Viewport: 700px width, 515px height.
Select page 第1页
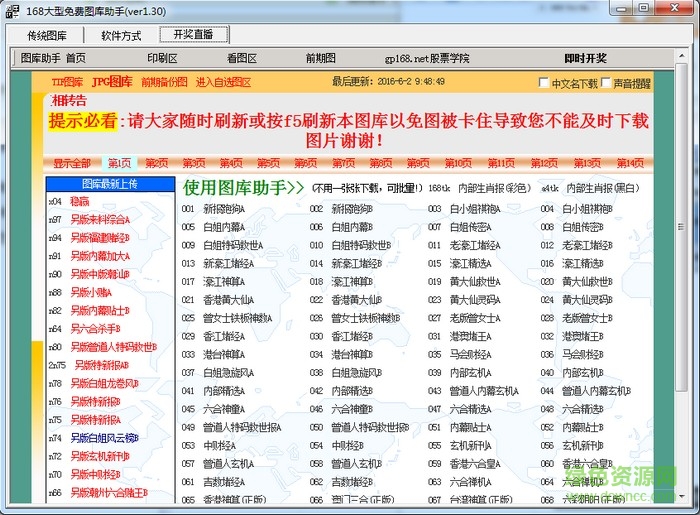tap(120, 163)
